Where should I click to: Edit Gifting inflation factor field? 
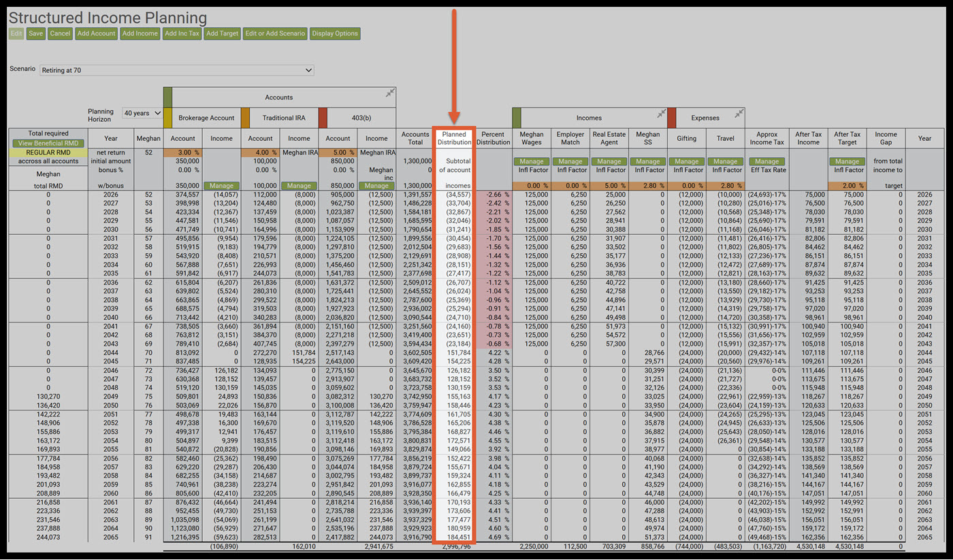(687, 186)
